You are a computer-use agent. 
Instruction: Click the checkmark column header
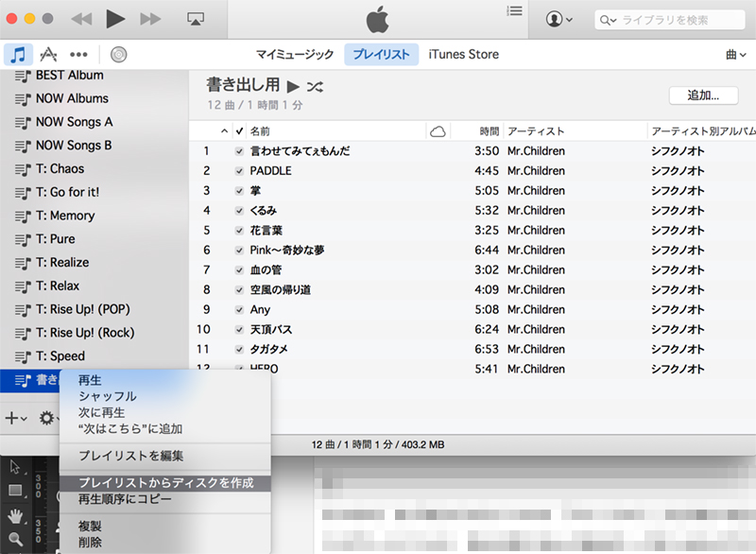point(239,131)
